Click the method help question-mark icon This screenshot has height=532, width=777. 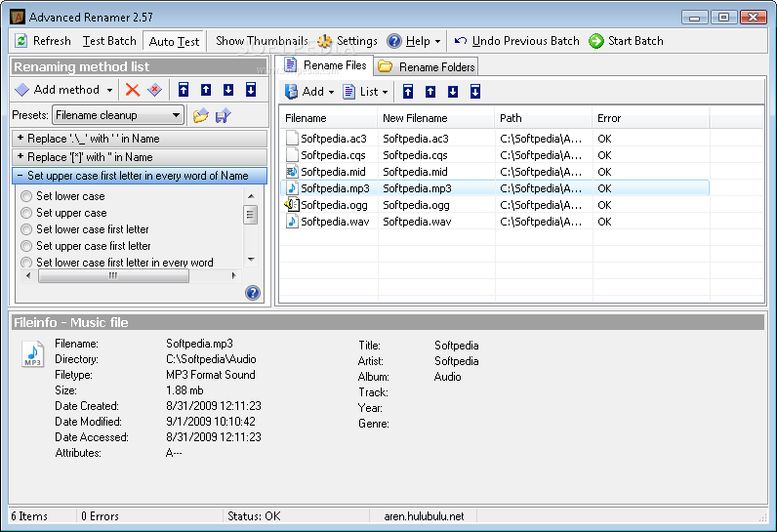coord(253,293)
